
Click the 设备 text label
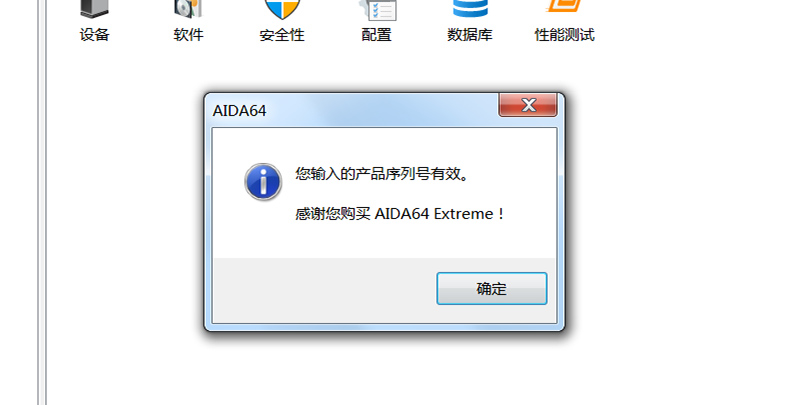[x=94, y=35]
